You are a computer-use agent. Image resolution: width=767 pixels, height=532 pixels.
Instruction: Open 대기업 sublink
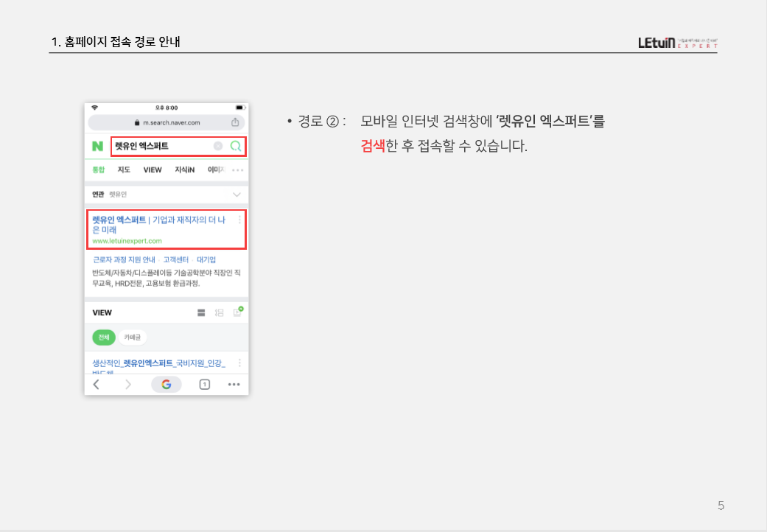206,259
